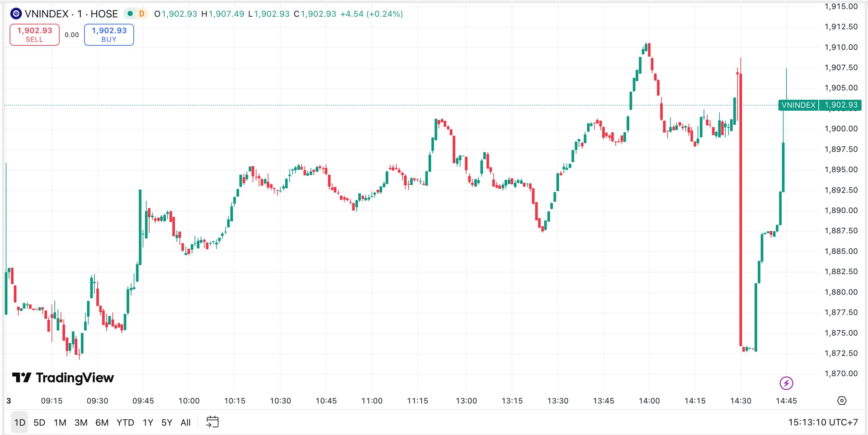Viewport: 868px width, 435px height.
Task: Open chart settings hexagon gear icon
Action: 841,401
